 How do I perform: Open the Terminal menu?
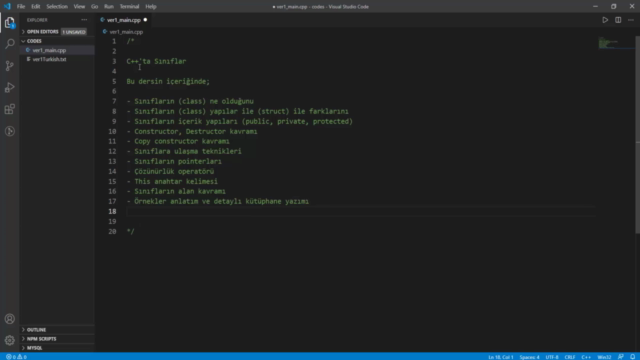pos(129,7)
